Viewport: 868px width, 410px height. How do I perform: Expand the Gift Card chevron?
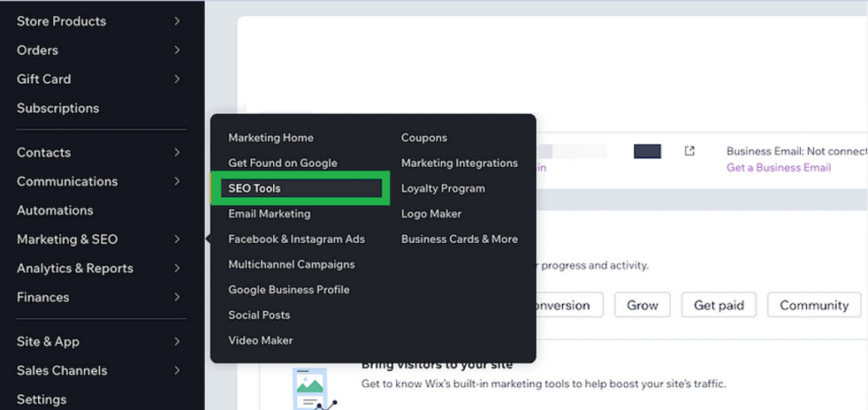pyautogui.click(x=176, y=79)
